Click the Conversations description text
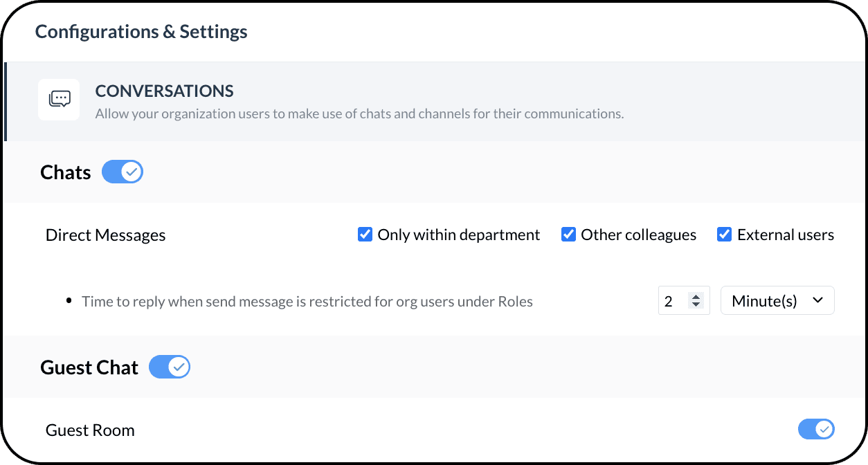The image size is (868, 465). click(359, 113)
